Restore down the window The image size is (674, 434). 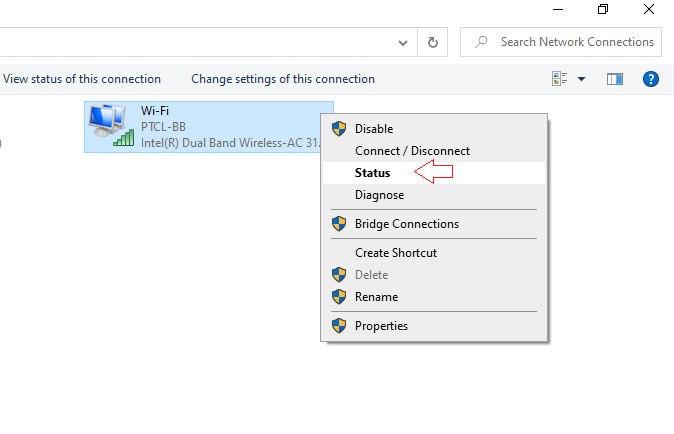pos(602,9)
